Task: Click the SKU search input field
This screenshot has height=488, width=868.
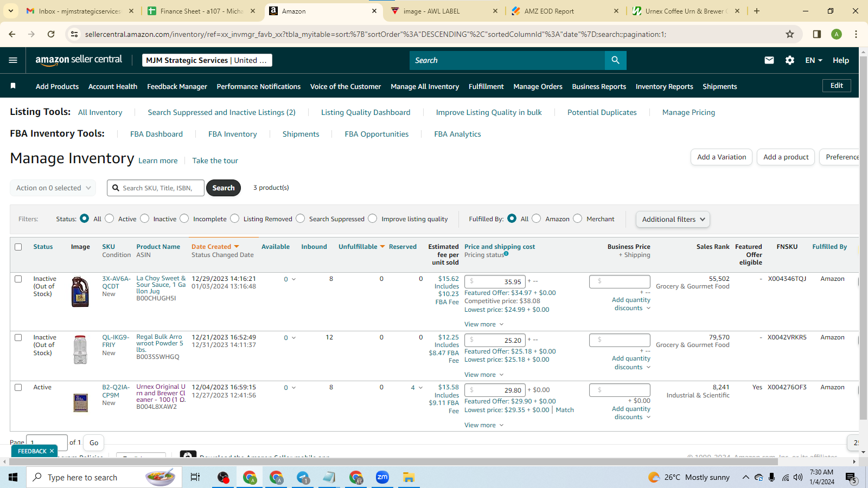Action: (x=156, y=188)
